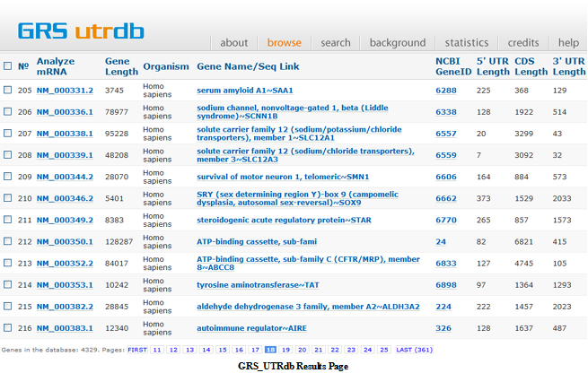Check the box for row 205
The width and height of the screenshot is (588, 373).
[x=8, y=91]
